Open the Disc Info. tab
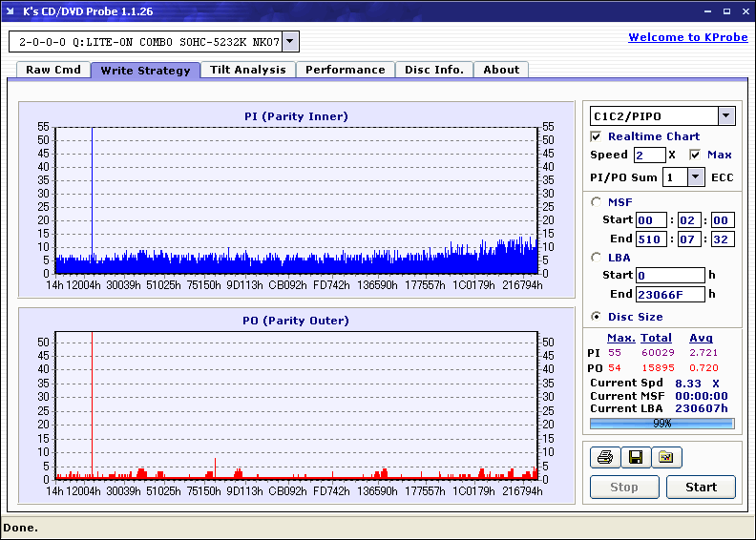756x540 pixels. (x=434, y=70)
